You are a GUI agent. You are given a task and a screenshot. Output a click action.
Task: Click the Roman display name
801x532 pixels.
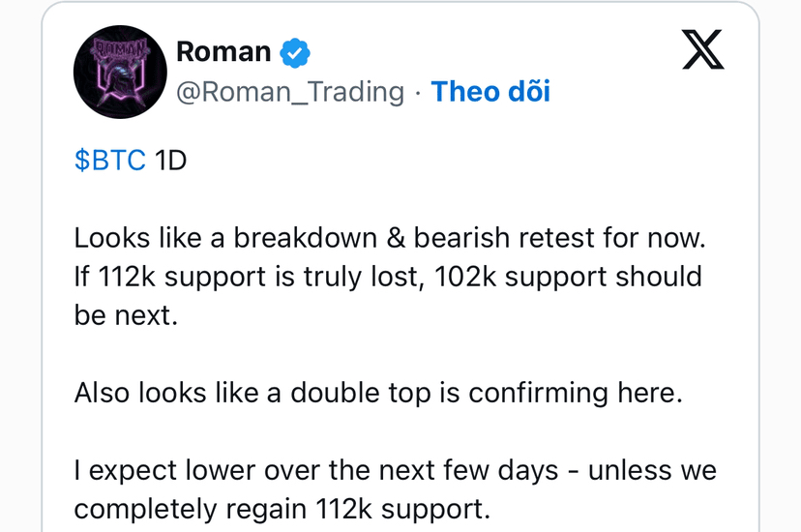point(223,52)
